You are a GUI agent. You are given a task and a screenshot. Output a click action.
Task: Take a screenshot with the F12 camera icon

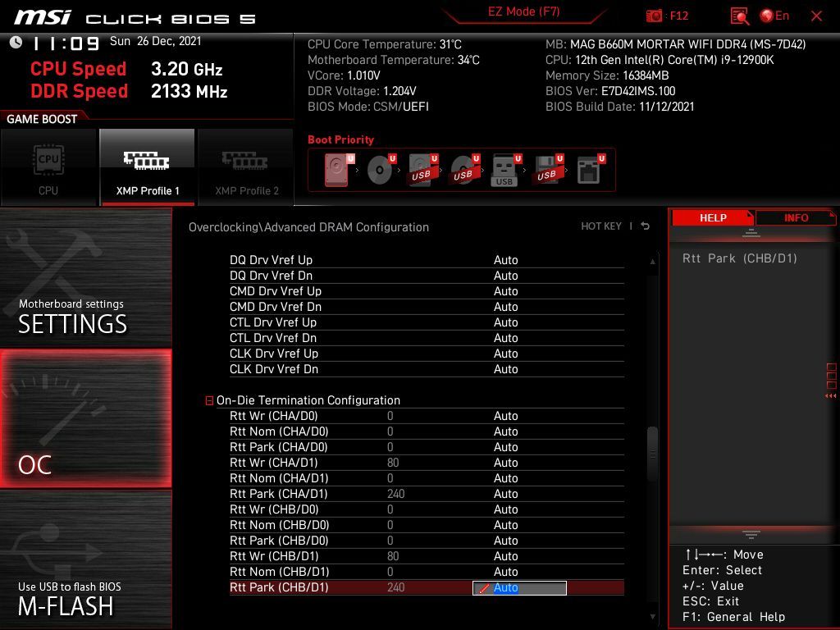coord(654,16)
